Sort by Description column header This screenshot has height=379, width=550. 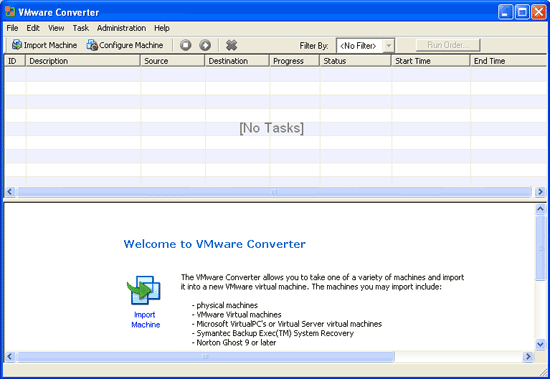pos(83,61)
